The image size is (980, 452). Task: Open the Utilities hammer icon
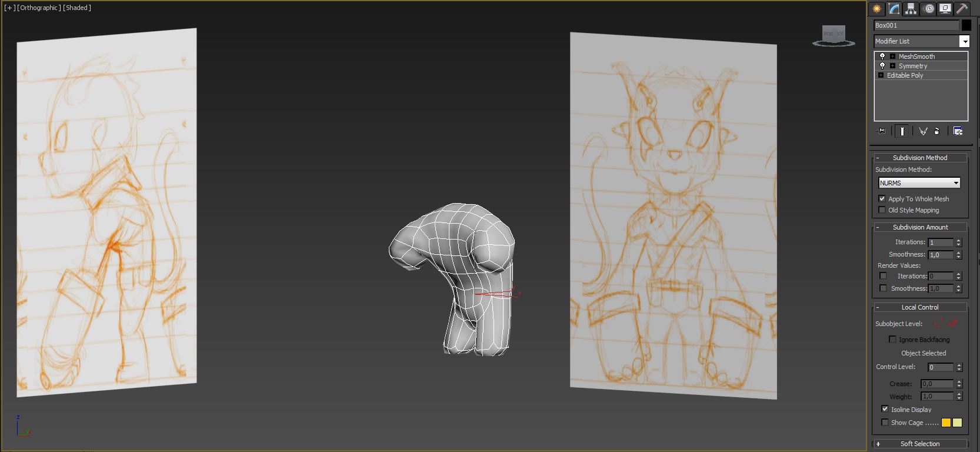tap(962, 9)
